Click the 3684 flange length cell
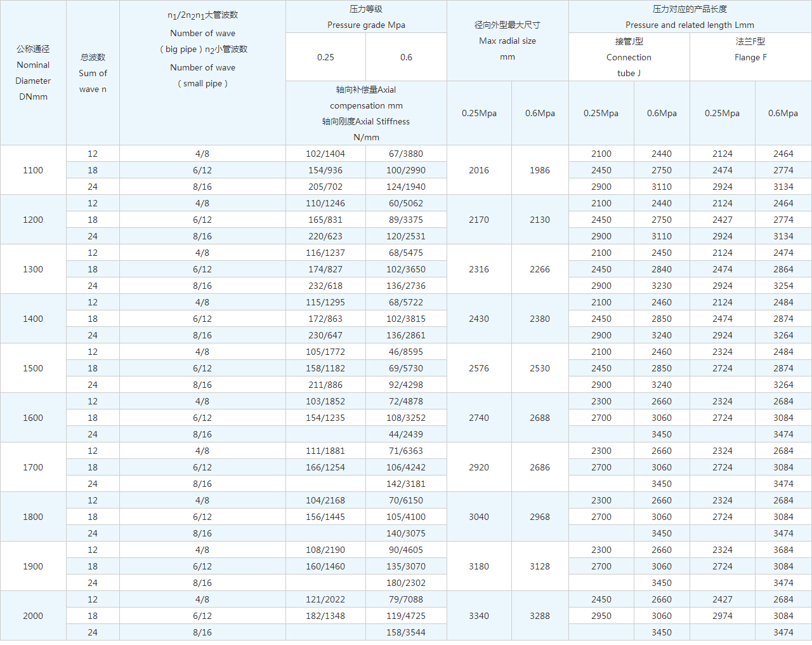The image size is (812, 645). tap(783, 550)
